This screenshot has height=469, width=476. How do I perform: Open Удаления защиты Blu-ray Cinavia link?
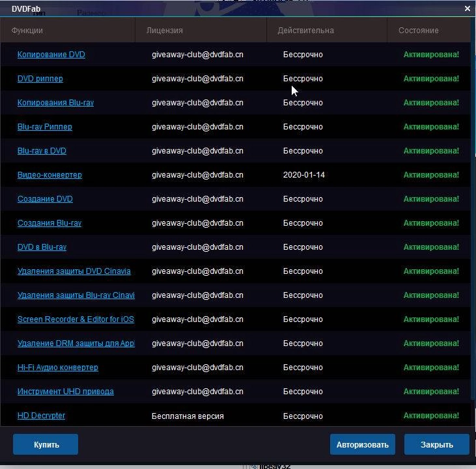coord(76,295)
